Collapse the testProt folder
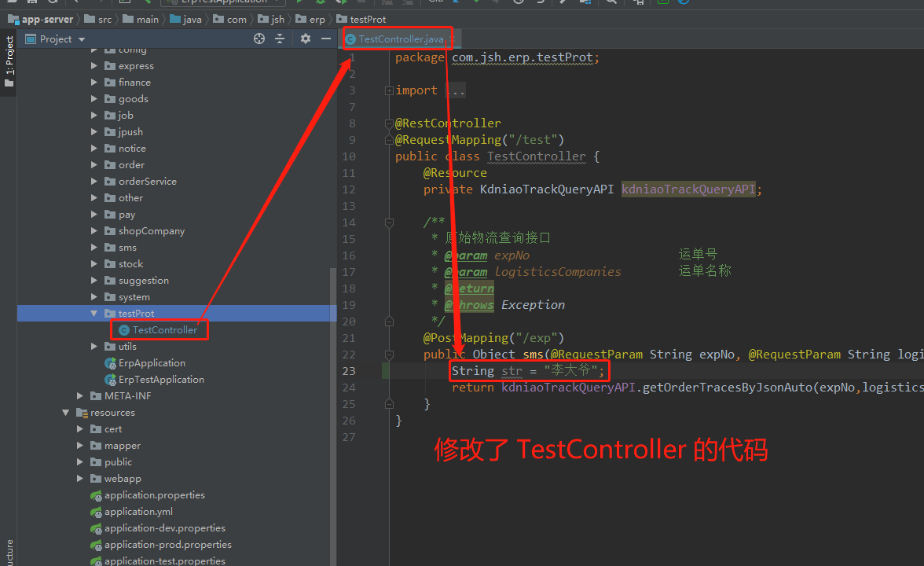The width and height of the screenshot is (924, 566). click(94, 314)
